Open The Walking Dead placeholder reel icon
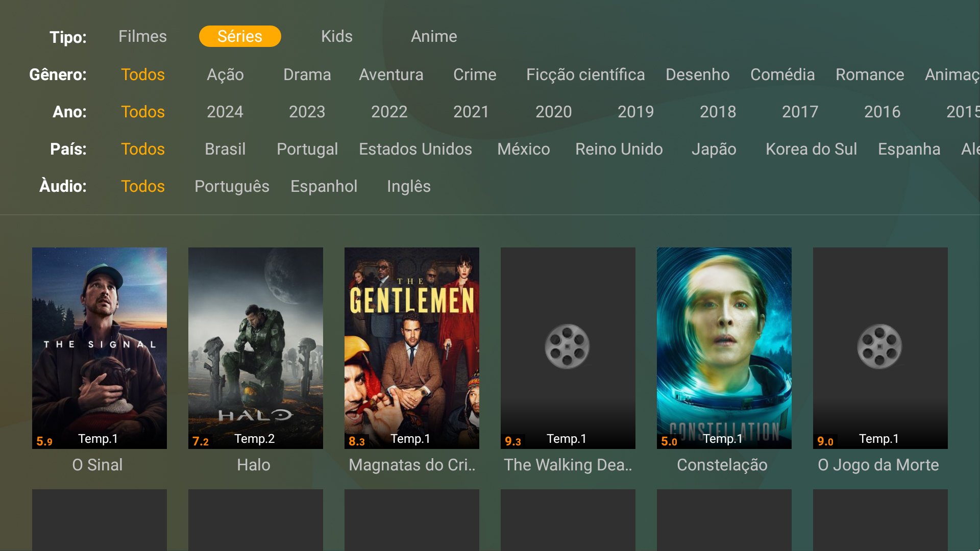The height and width of the screenshot is (551, 980). [x=567, y=346]
